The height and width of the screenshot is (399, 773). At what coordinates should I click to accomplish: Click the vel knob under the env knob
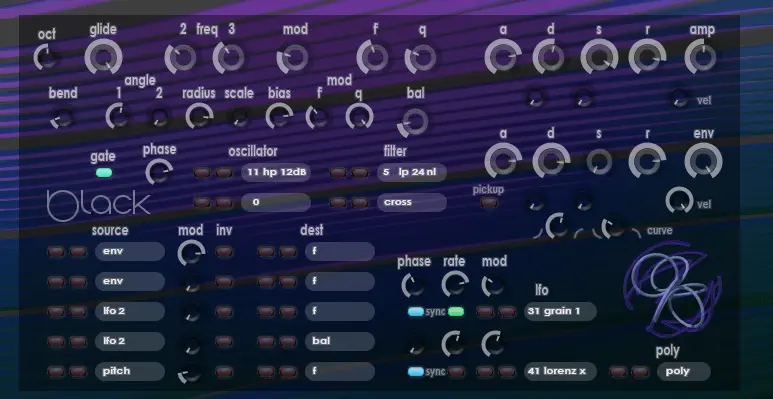coord(680,201)
